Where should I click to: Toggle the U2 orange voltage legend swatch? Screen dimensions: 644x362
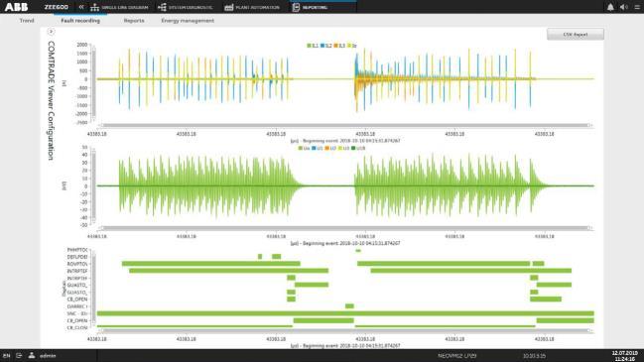pos(326,148)
